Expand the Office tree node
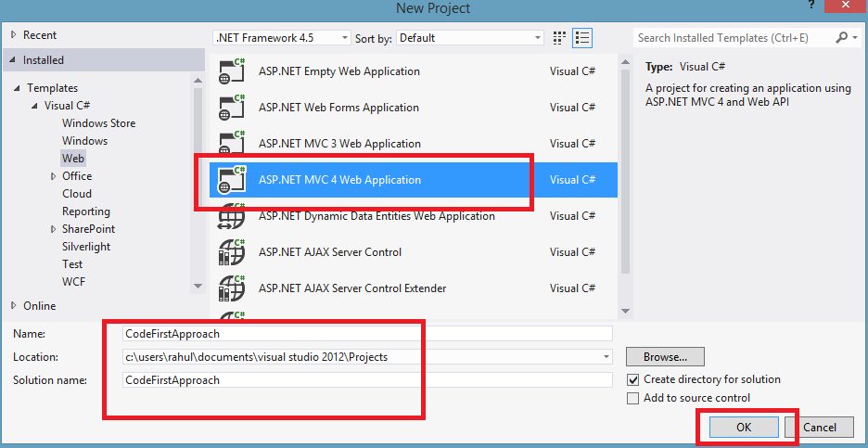 coord(53,176)
